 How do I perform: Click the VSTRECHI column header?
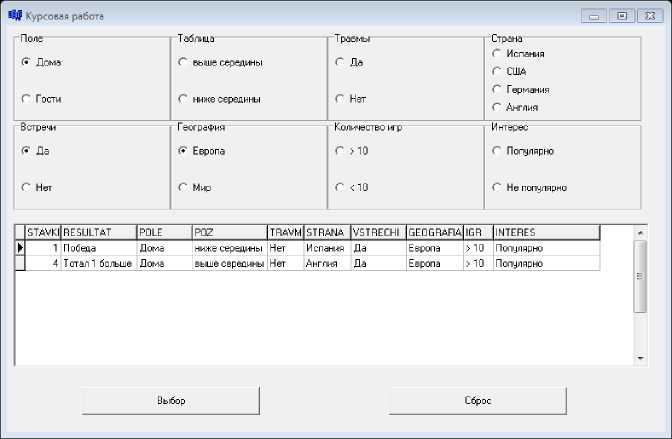pyautogui.click(x=379, y=232)
